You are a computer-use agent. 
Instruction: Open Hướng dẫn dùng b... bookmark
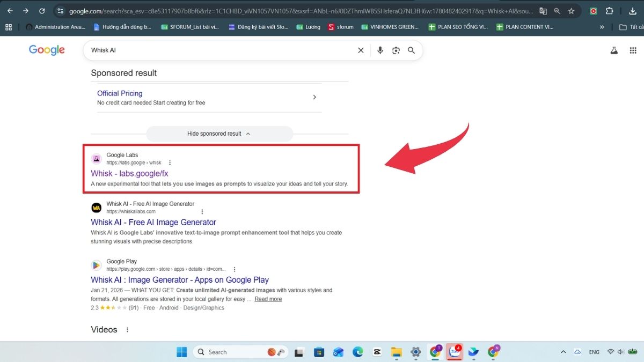click(x=122, y=27)
